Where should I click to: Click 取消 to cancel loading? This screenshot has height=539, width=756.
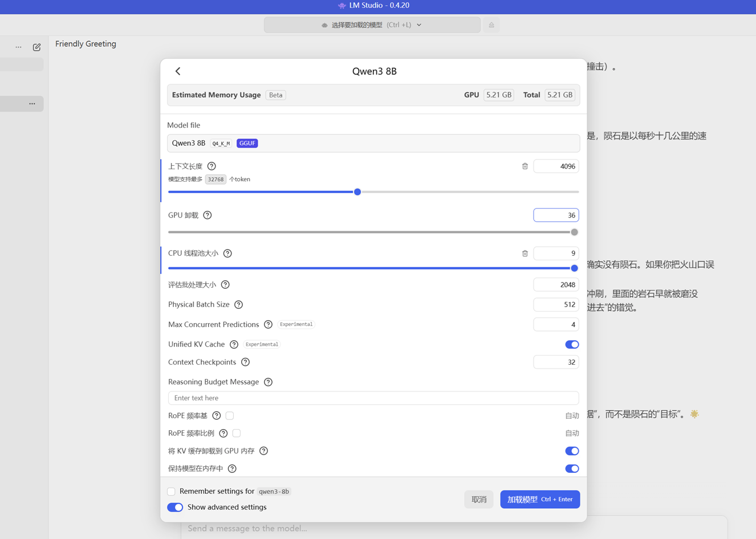point(479,500)
